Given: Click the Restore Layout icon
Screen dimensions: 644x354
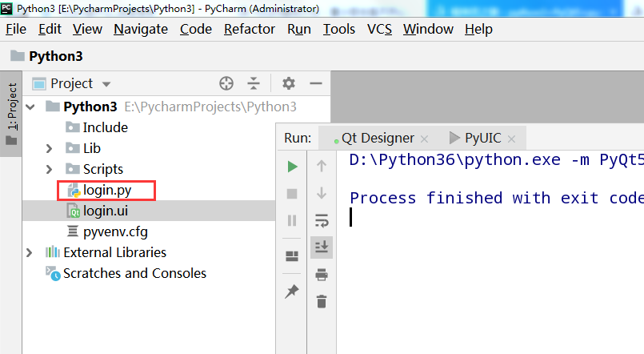Looking at the screenshot, I should [292, 256].
